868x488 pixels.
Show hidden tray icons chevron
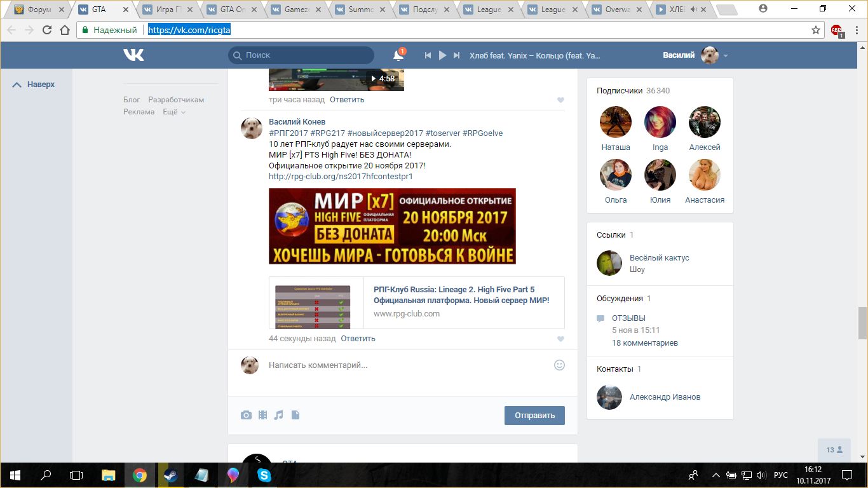tap(716, 475)
